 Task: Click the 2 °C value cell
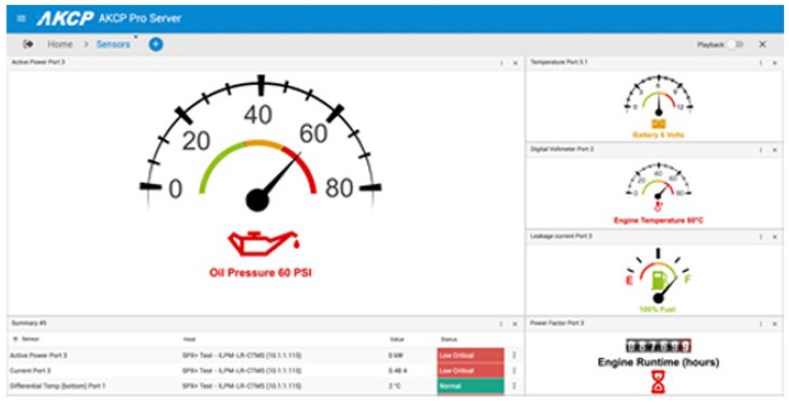(x=394, y=386)
